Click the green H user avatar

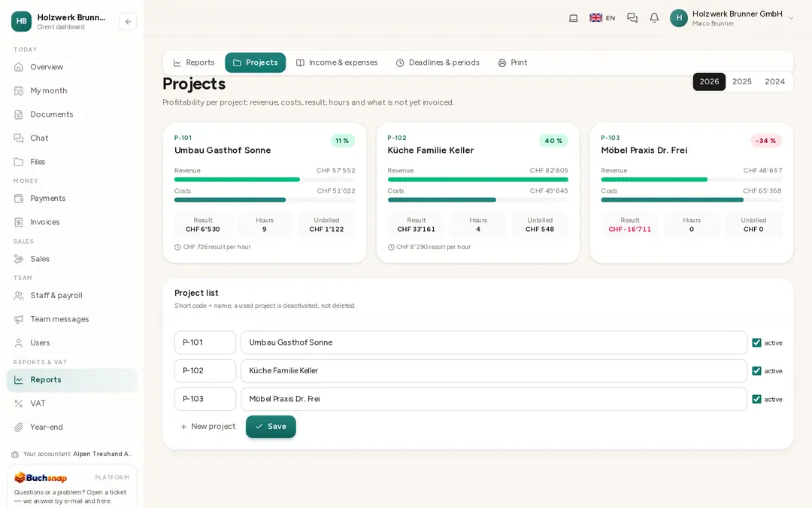679,18
